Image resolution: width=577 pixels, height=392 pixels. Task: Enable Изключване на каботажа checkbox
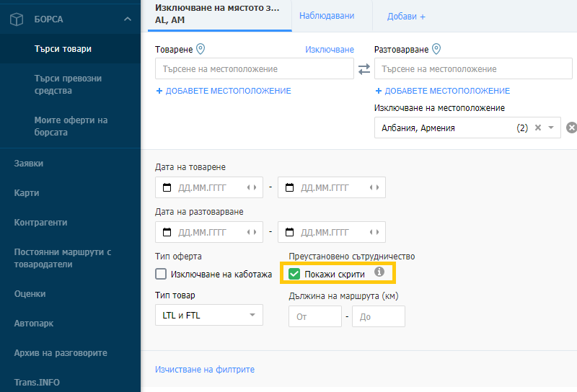click(161, 274)
